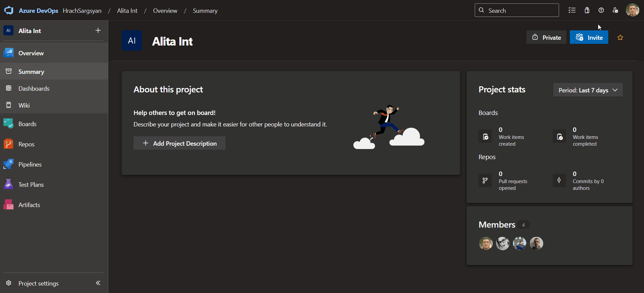The image size is (644, 293).
Task: Click the Private visibility button
Action: 546,37
